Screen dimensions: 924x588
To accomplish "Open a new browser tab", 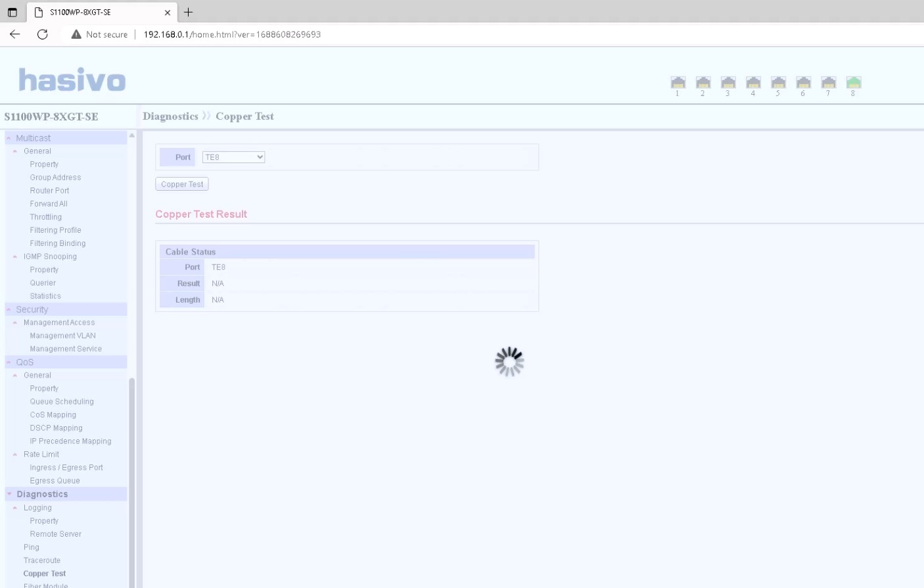I will (189, 12).
